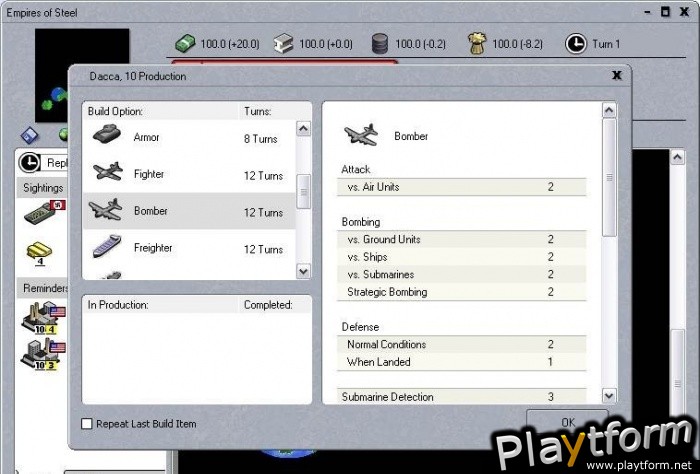Click the large Bomber icon in details pane
Image resolution: width=700 pixels, height=474 pixels.
coord(361,135)
